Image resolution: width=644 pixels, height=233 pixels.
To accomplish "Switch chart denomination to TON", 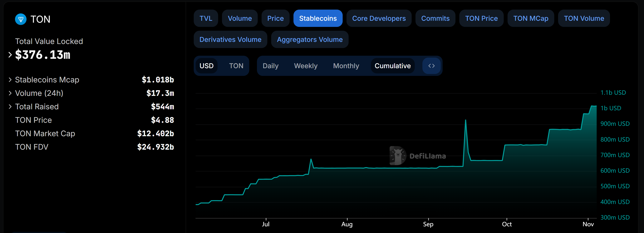I will click(x=236, y=66).
